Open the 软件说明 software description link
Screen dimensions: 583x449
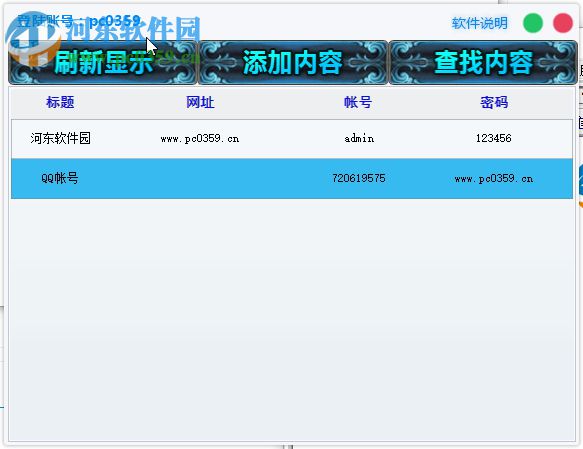pyautogui.click(x=480, y=23)
